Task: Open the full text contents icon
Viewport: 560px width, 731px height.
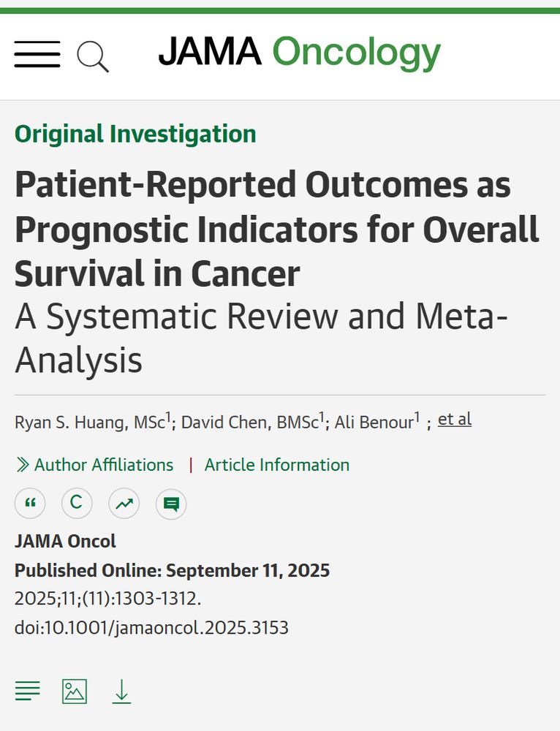Action: pos(28,690)
